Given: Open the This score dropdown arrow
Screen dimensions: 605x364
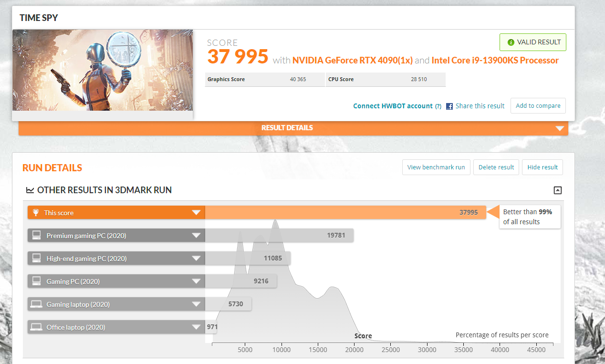Looking at the screenshot, I should [x=196, y=213].
